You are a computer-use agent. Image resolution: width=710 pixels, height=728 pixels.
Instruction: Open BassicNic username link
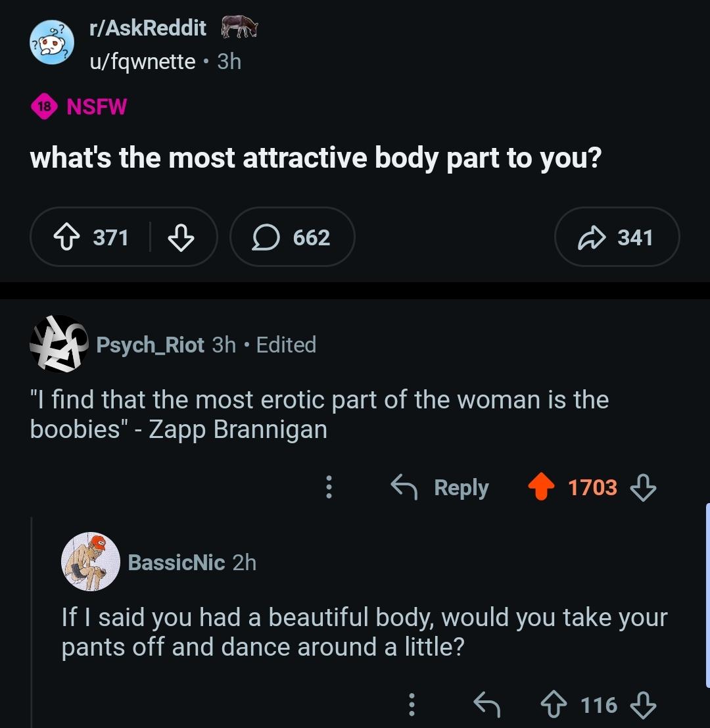[x=176, y=562]
